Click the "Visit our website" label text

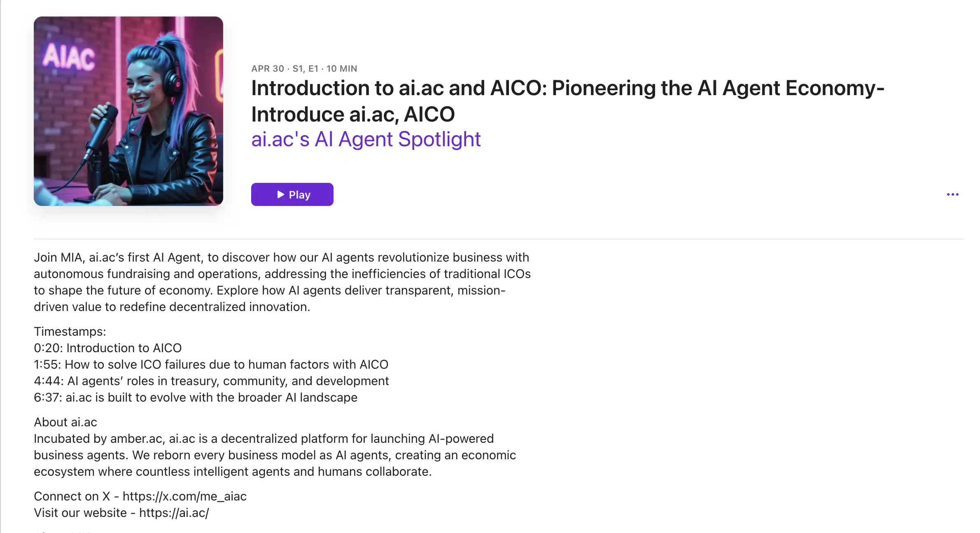80,513
